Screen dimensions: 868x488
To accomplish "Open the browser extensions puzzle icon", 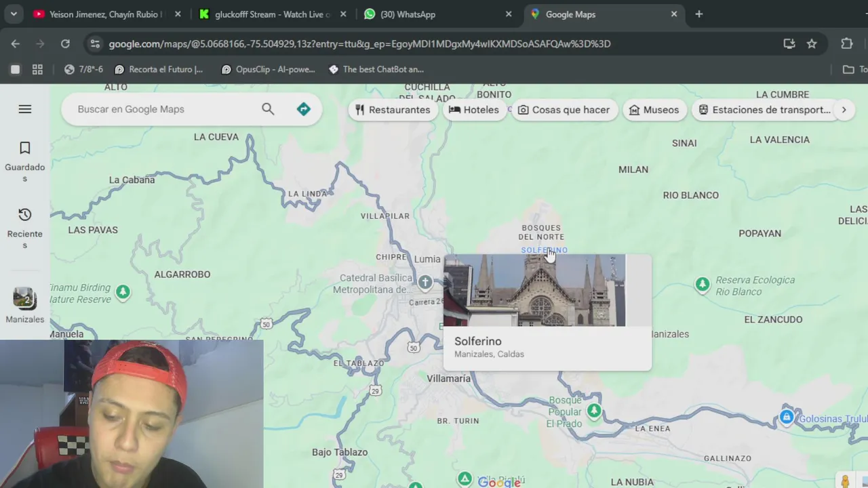I will click(847, 43).
